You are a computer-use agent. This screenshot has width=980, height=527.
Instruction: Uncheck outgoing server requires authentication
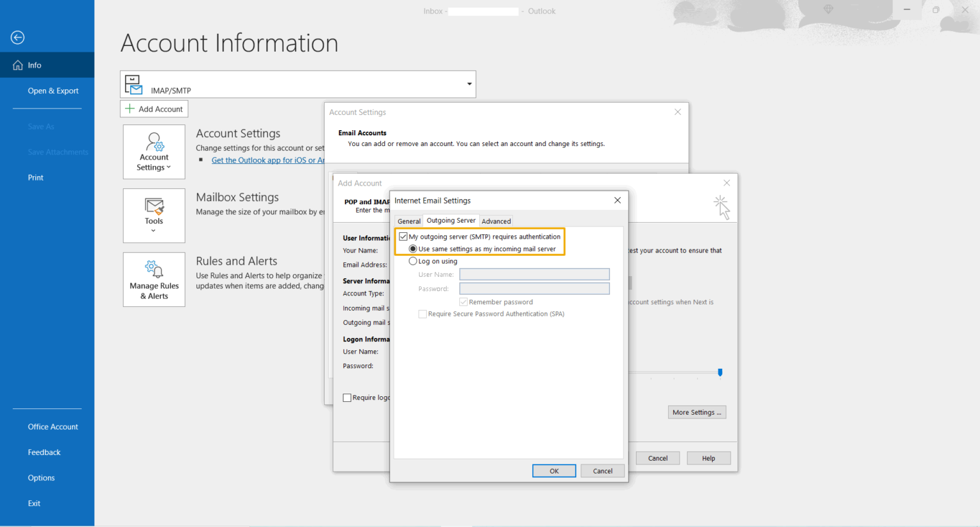click(x=403, y=236)
